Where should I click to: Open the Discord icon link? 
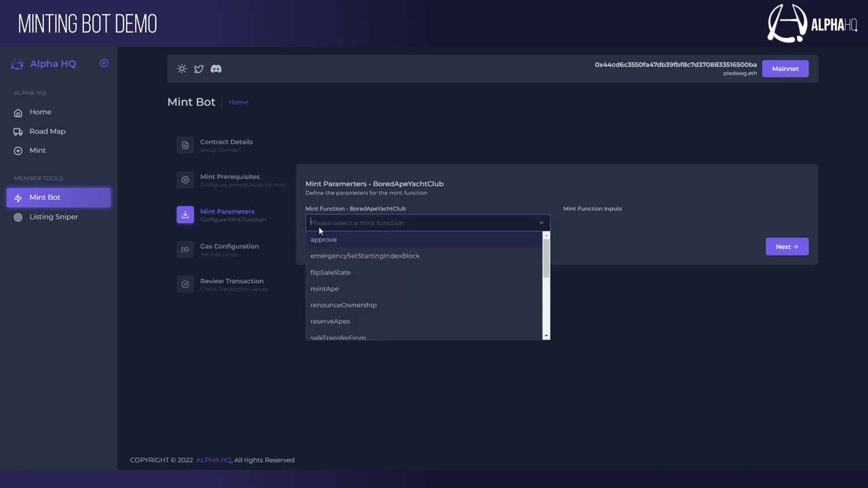coord(216,68)
